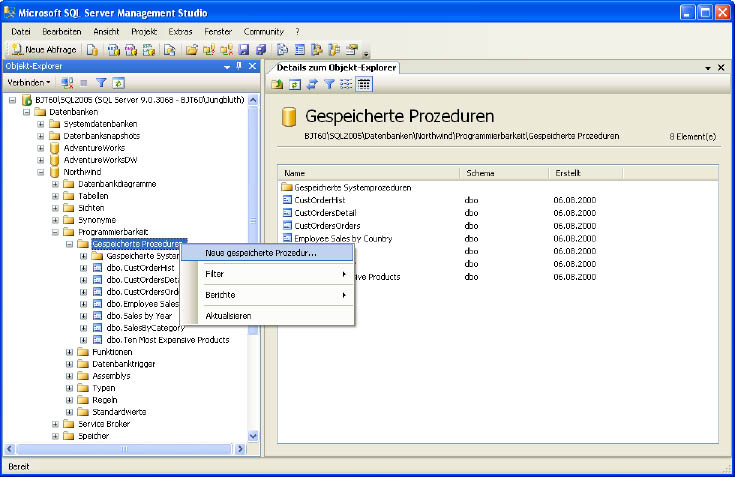Click the SQL Server Mobile query icon

(x=169, y=49)
